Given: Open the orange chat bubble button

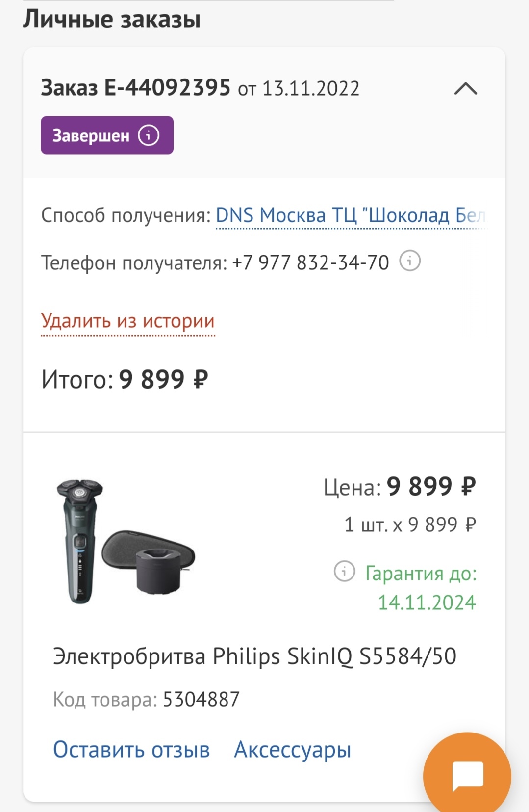Looking at the screenshot, I should coord(467,776).
